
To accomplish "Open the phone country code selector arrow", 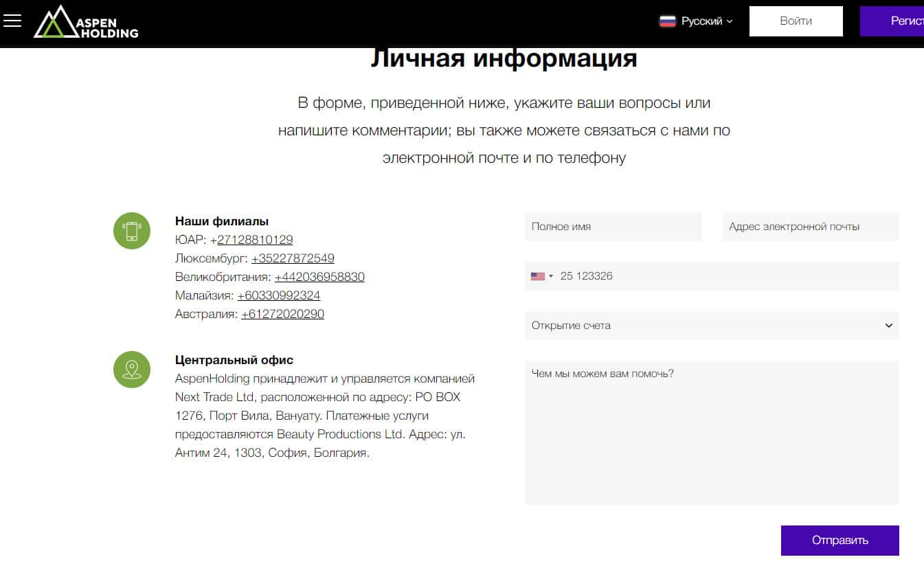I will [551, 277].
